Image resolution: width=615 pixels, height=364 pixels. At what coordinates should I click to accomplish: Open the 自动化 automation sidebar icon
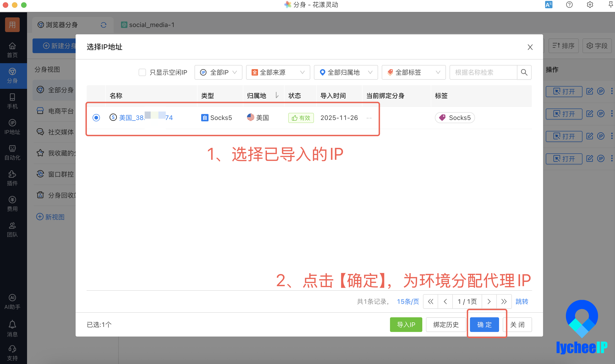pos(12,152)
